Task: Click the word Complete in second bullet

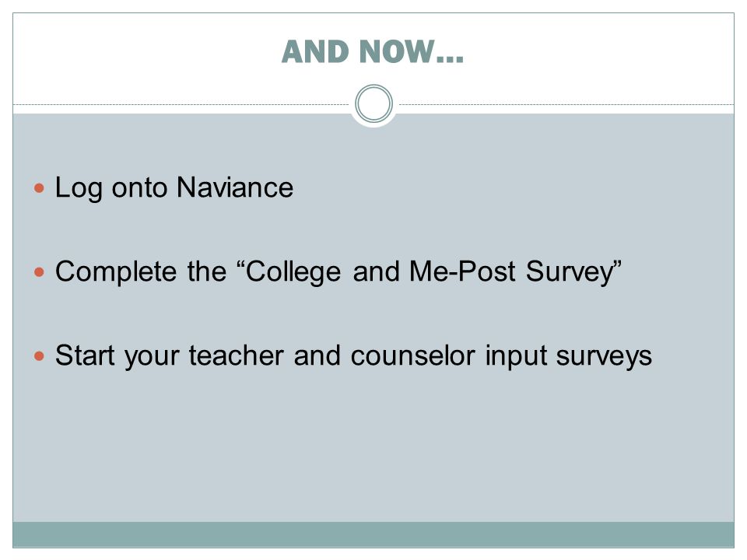Action: 116,273
